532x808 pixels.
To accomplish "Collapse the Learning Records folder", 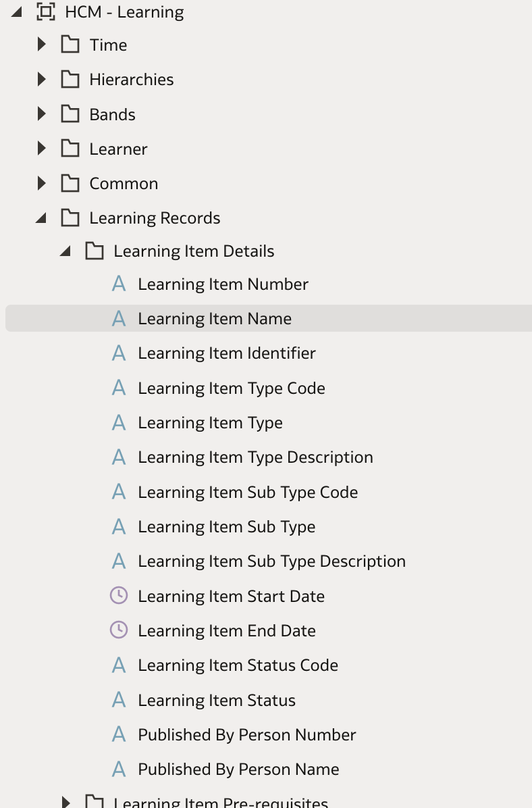I will click(x=41, y=218).
